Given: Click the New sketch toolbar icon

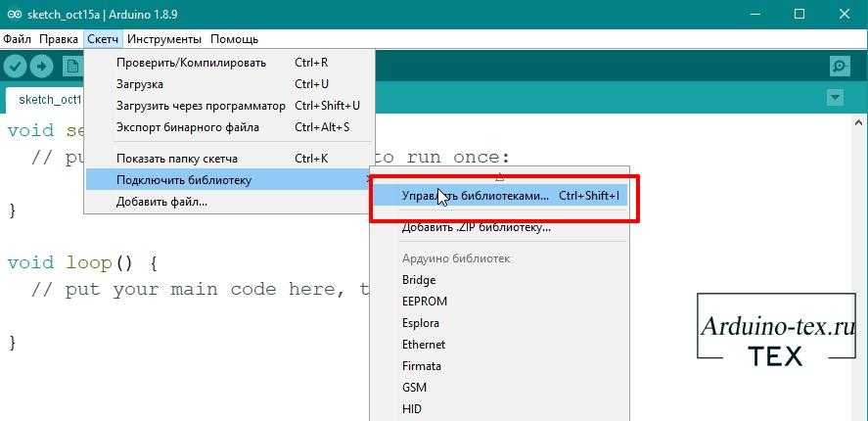Looking at the screenshot, I should [x=70, y=66].
